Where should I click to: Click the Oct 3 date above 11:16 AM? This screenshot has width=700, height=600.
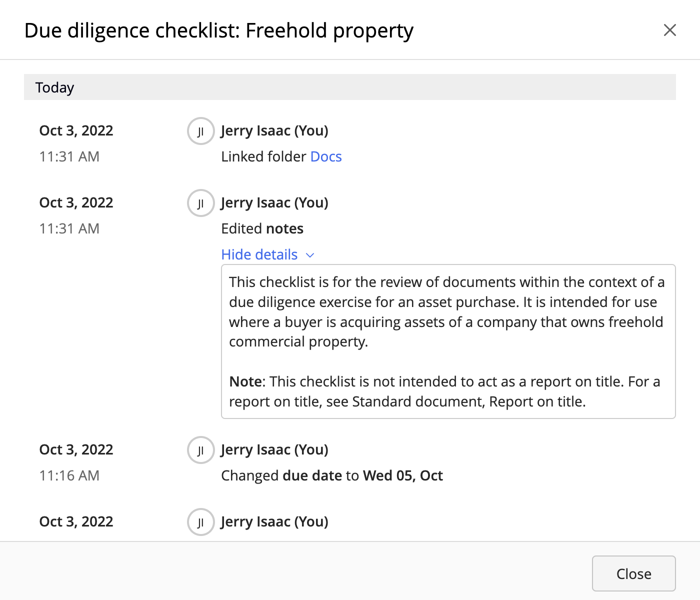tap(76, 449)
